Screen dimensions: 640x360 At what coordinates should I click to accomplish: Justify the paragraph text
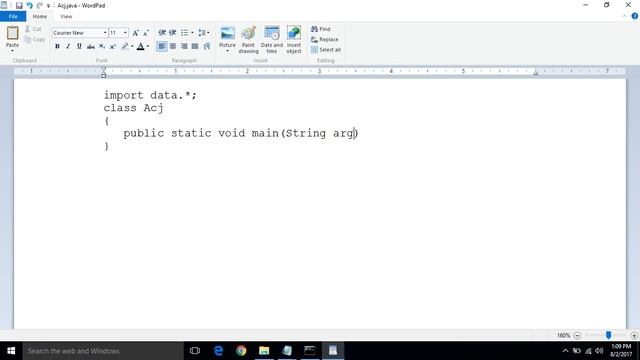[x=195, y=46]
